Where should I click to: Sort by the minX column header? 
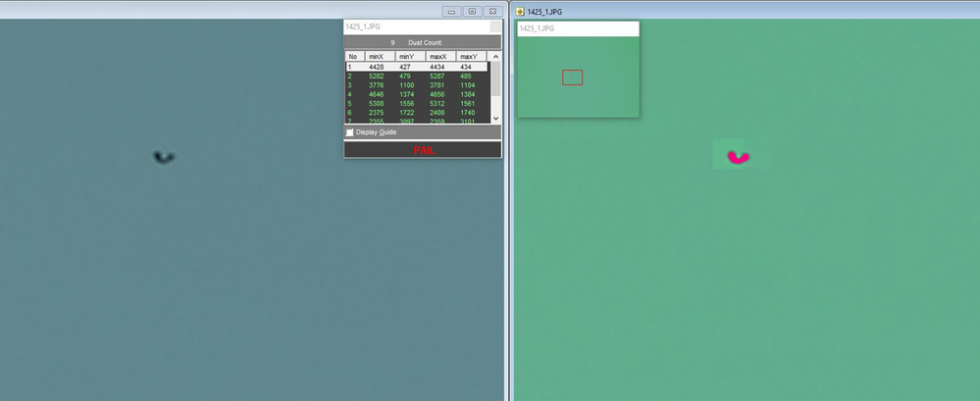coord(380,56)
